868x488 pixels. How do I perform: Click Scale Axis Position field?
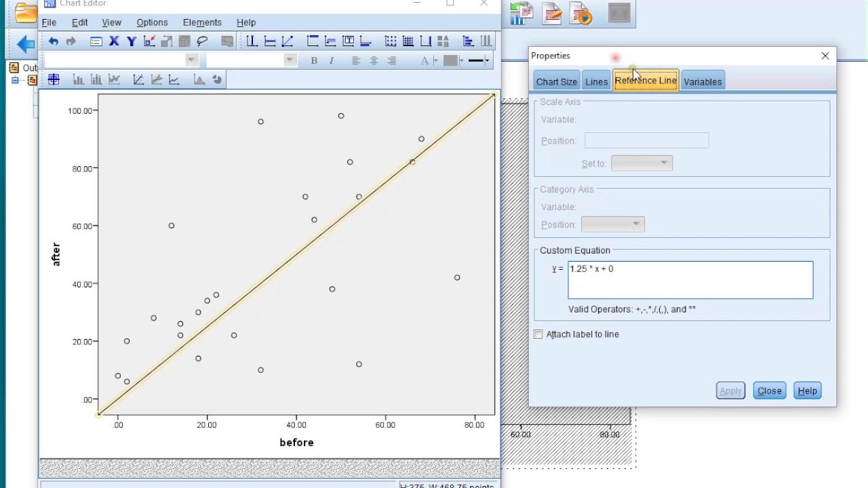(x=647, y=140)
